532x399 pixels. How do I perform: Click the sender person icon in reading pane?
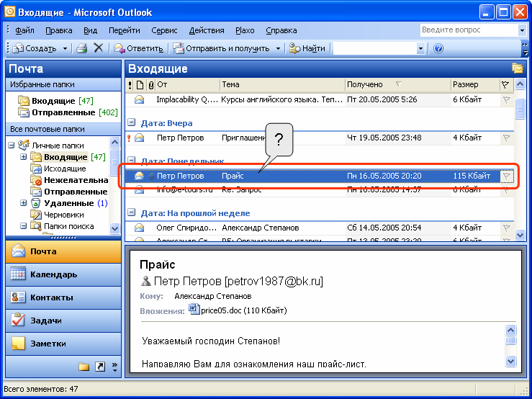(145, 281)
